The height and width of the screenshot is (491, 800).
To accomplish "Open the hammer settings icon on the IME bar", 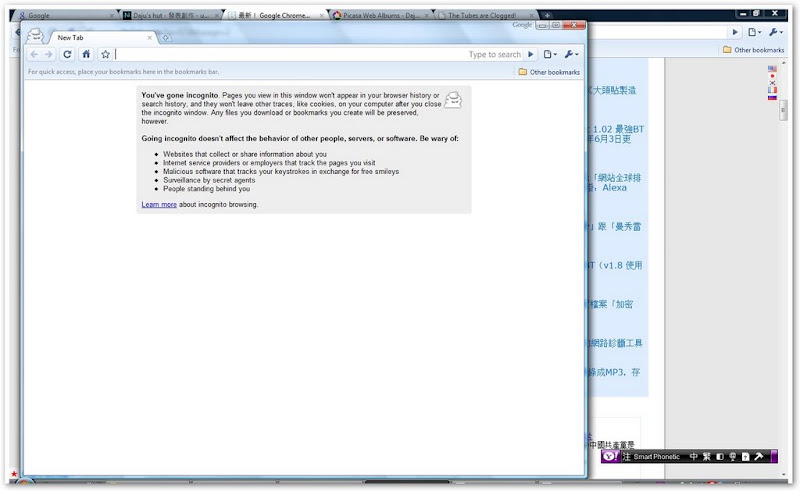I will pos(759,457).
